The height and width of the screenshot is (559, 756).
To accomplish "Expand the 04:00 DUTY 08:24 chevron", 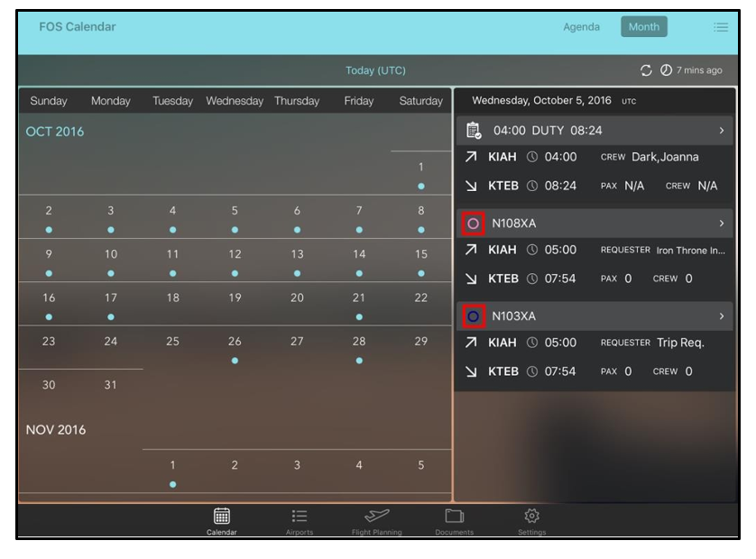I will (x=721, y=131).
